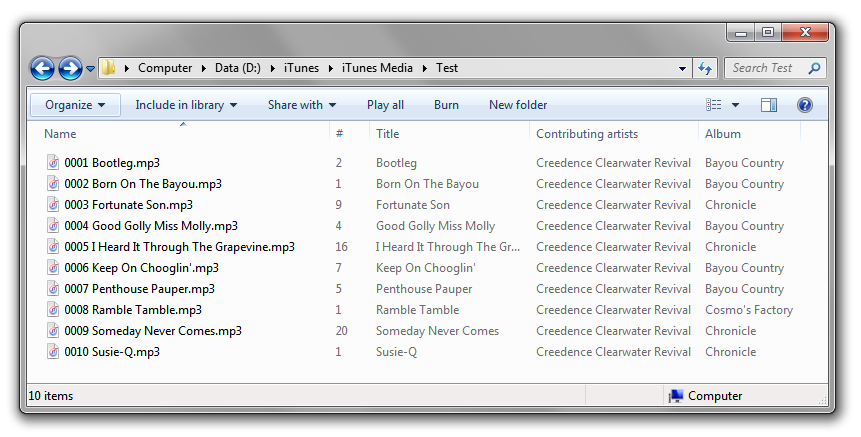This screenshot has width=861, height=437.
Task: Click track number 20 for Someday Never Comes
Action: point(342,331)
